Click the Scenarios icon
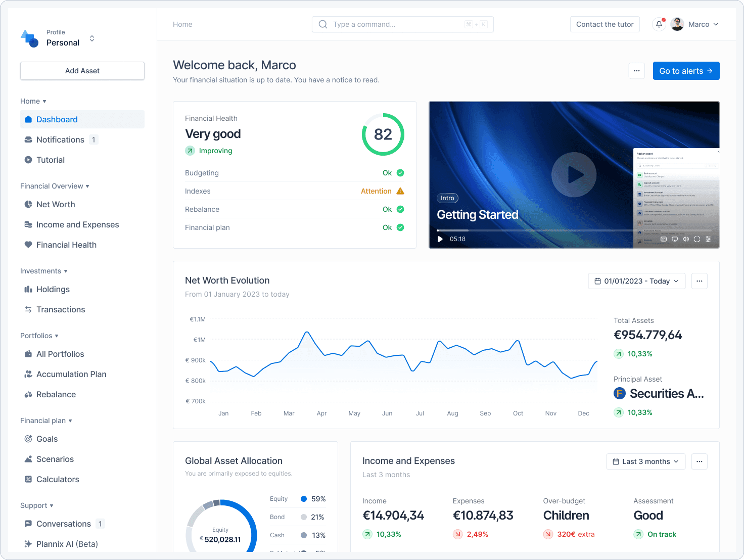 coord(28,459)
